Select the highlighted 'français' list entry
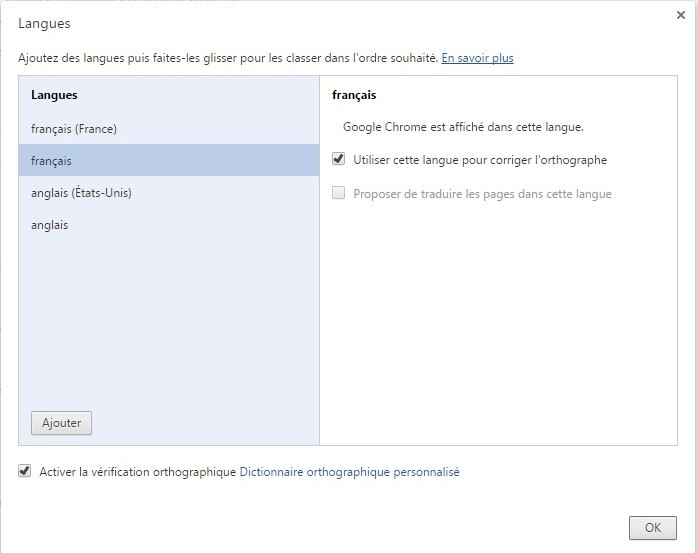Viewport: 698px width, 553px height. [52, 161]
